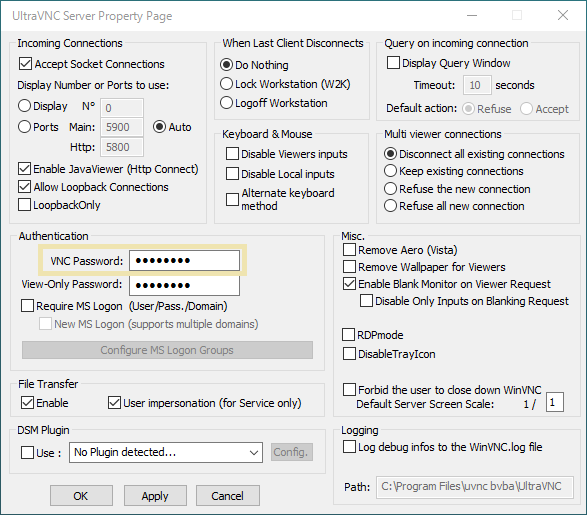Minimize the UltraVNC Server Property Page
This screenshot has height=515, width=587.
(x=472, y=16)
